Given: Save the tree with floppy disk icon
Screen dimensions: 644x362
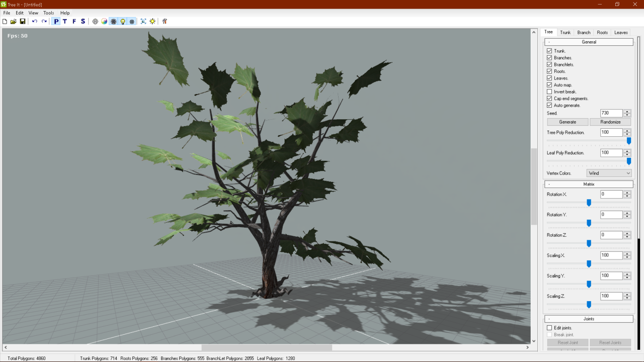Looking at the screenshot, I should (23, 22).
